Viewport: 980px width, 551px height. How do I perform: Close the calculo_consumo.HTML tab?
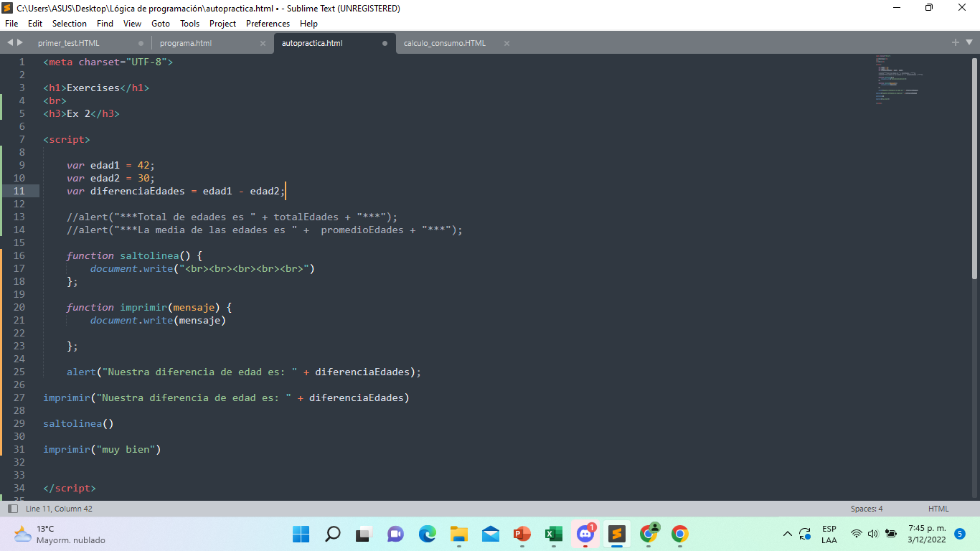pos(507,43)
